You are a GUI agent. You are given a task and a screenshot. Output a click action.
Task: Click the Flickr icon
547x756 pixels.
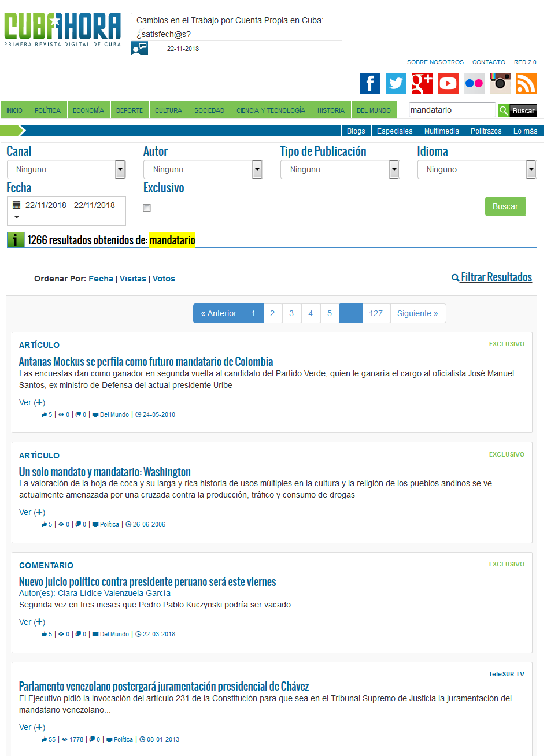(x=474, y=83)
